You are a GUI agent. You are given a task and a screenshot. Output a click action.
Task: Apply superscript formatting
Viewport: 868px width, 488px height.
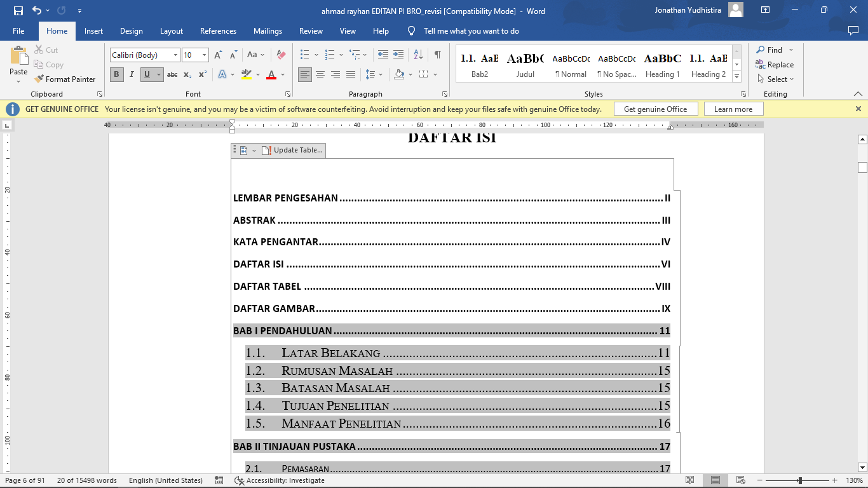tap(203, 74)
